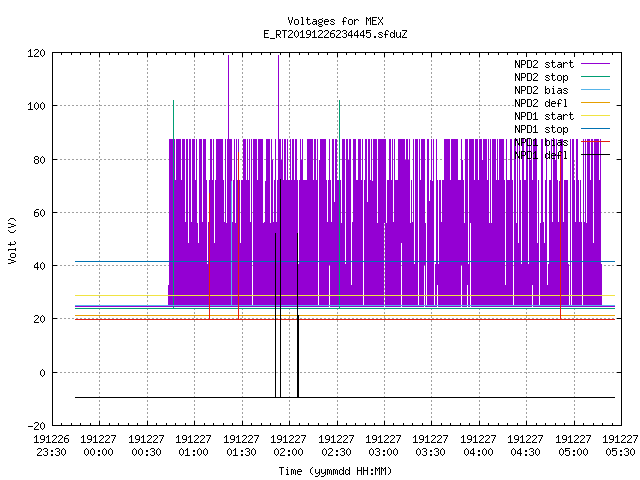This screenshot has height=480, width=640.
Task: Click the Y-axis tick label 120
Action: tap(36, 53)
